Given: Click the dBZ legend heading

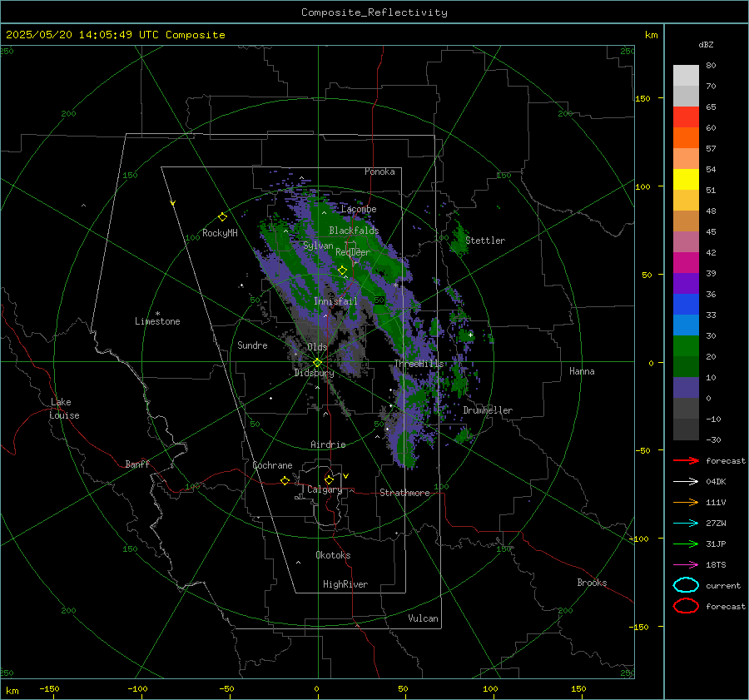Looking at the screenshot, I should click(x=706, y=44).
